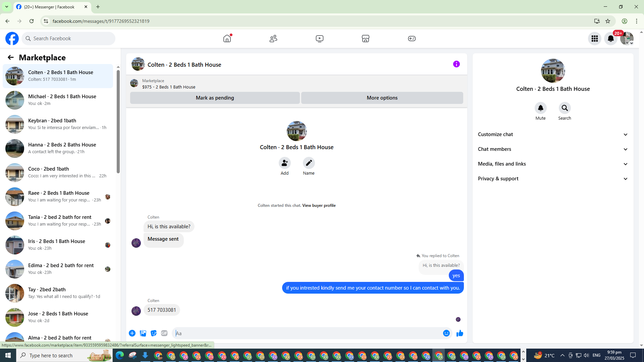Click the chat list scrollbar
Screen dimensions: 644x362
pos(118,121)
